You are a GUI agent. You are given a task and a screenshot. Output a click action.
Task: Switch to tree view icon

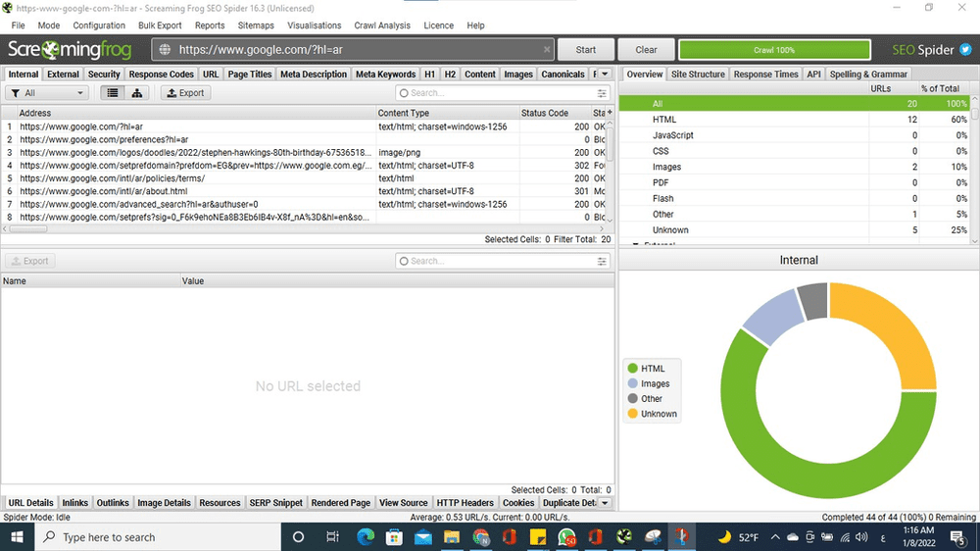136,92
